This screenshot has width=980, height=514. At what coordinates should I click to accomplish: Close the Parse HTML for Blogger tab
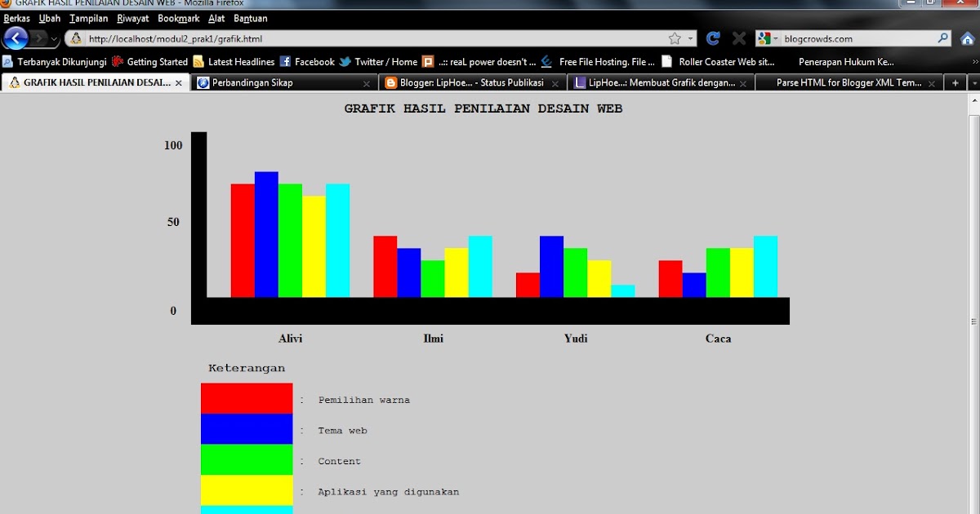pyautogui.click(x=931, y=83)
